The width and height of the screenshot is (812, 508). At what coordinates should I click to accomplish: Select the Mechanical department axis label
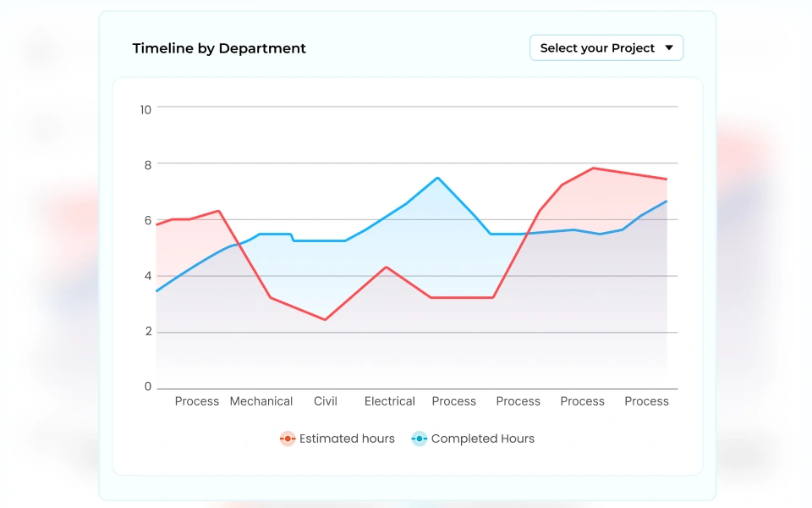(x=261, y=401)
